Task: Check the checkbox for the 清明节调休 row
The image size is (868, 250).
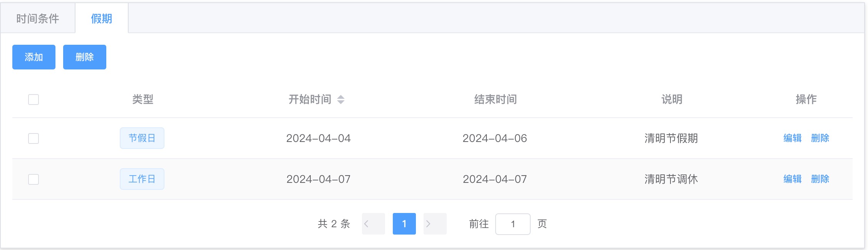Action: click(33, 179)
